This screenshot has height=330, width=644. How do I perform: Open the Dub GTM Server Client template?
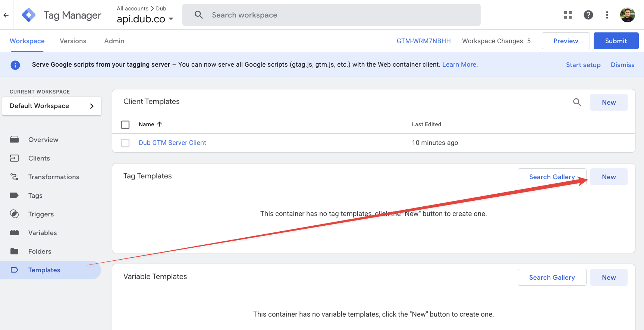tap(172, 143)
